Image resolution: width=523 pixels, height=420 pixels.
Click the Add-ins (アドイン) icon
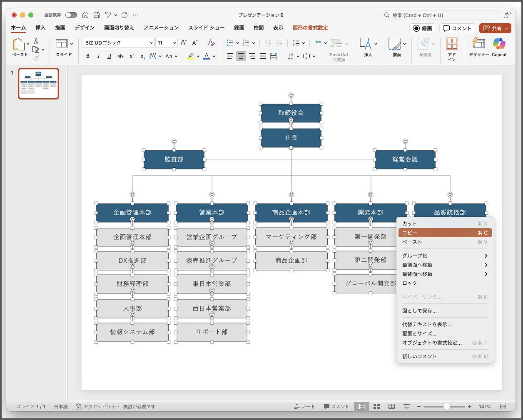point(452,45)
